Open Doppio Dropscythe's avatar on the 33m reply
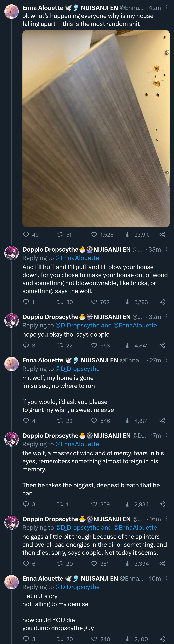The height and width of the screenshot is (644, 174). (11, 253)
